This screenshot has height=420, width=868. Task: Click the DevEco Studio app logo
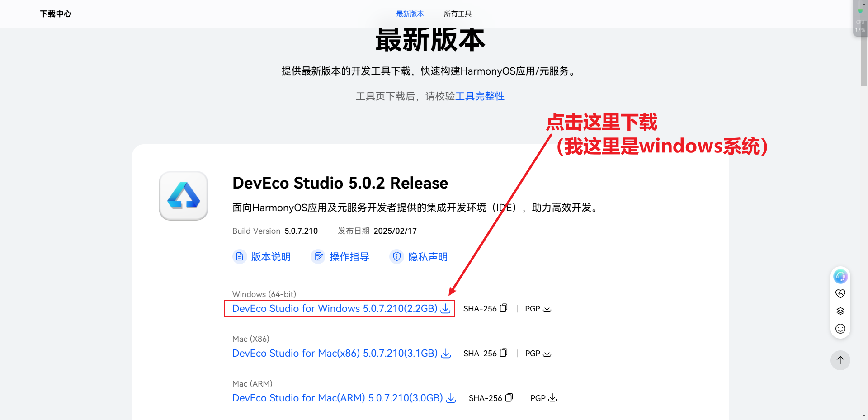tap(183, 196)
